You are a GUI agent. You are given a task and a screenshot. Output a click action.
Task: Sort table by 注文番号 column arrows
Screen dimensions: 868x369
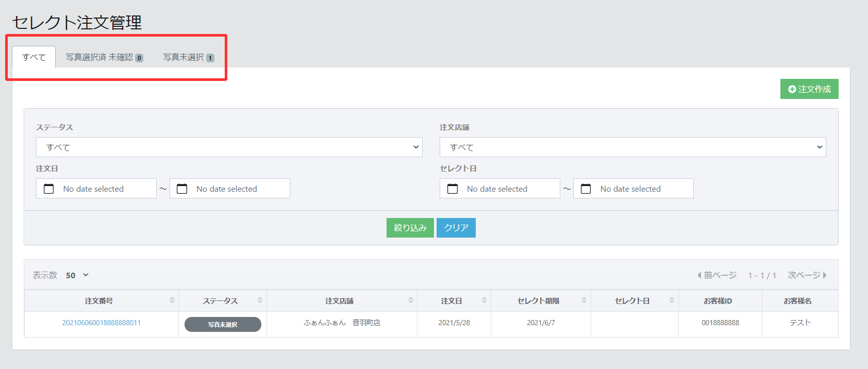(x=172, y=300)
